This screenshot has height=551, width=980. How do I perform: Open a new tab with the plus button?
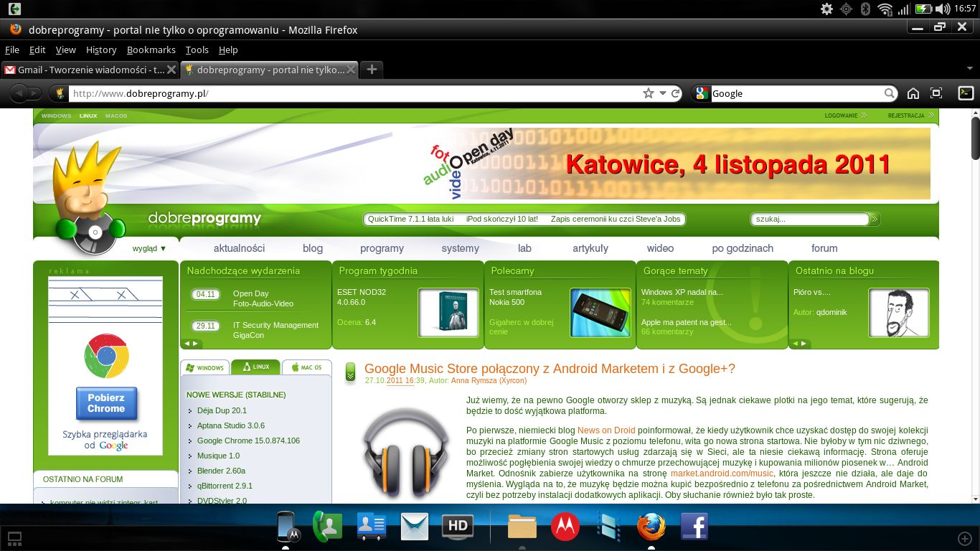pyautogui.click(x=372, y=70)
